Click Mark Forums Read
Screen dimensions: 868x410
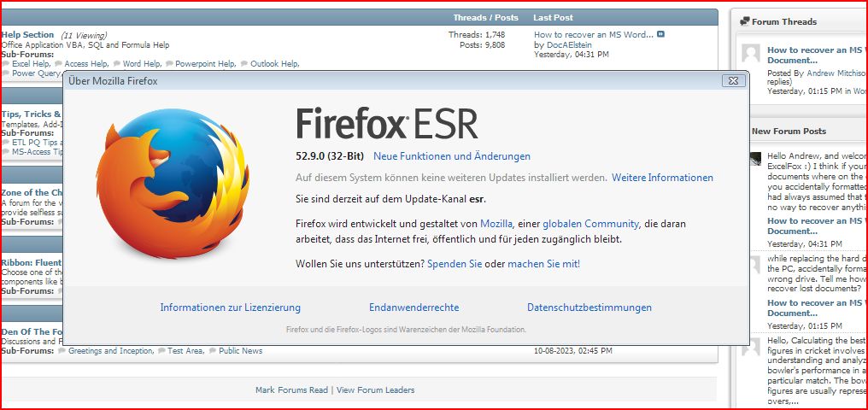[291, 390]
